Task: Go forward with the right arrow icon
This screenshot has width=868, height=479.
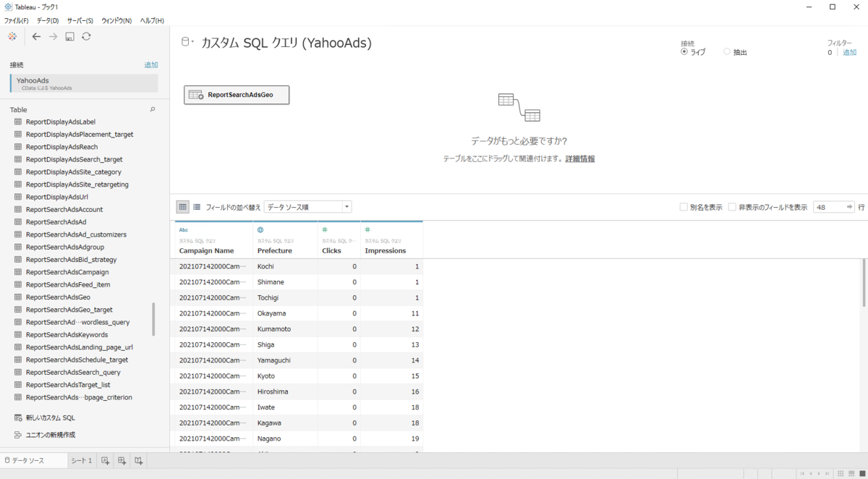Action: click(x=53, y=36)
